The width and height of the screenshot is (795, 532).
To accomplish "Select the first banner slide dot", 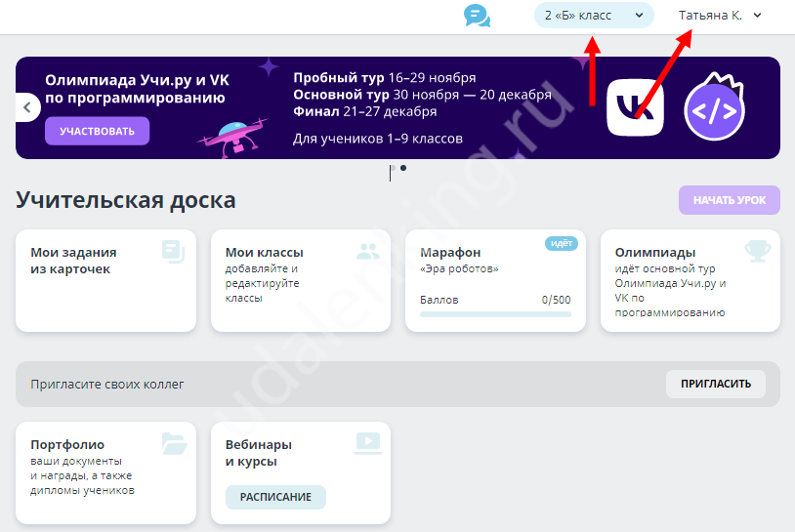I will pyautogui.click(x=393, y=168).
